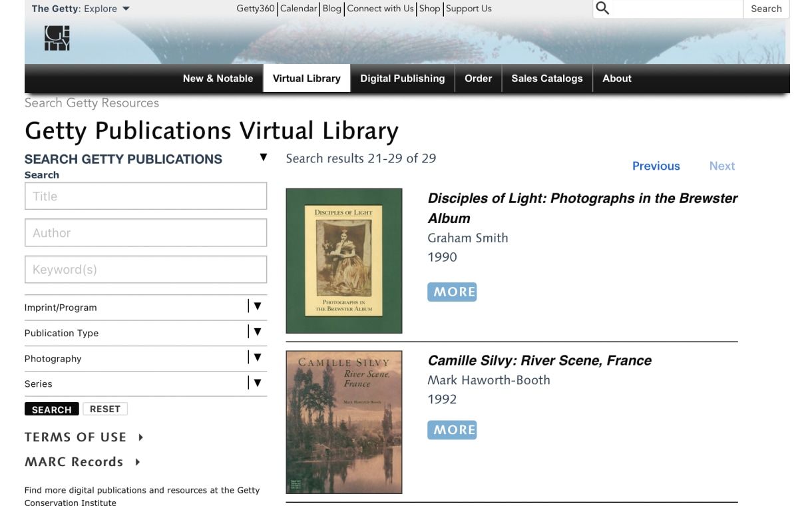
Task: Open the Sales Catalogs tab
Action: click(x=546, y=79)
